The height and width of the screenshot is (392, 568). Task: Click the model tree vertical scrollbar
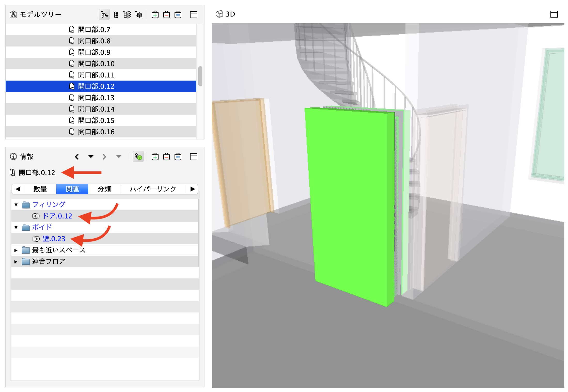200,76
